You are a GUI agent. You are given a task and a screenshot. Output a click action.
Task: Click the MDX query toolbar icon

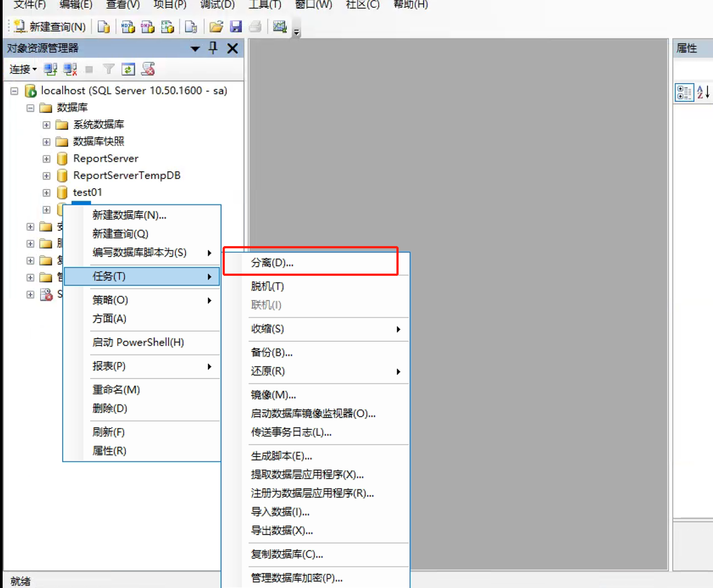click(128, 27)
